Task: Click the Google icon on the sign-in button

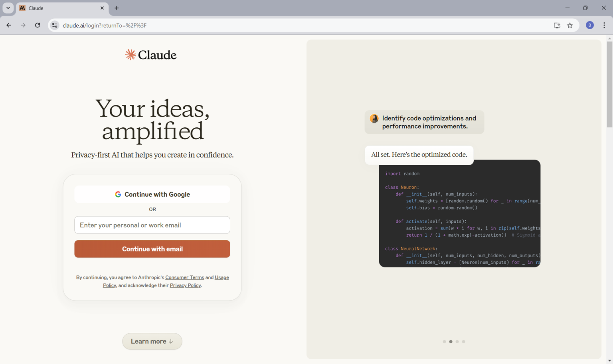Action: coord(118,194)
